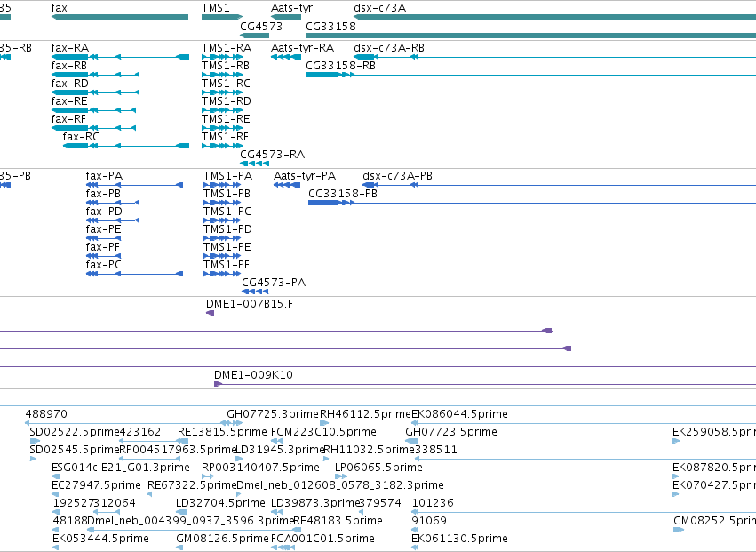This screenshot has height=552, width=756.
Task: Click the SD02545.5prime EST label
Action: point(75,450)
